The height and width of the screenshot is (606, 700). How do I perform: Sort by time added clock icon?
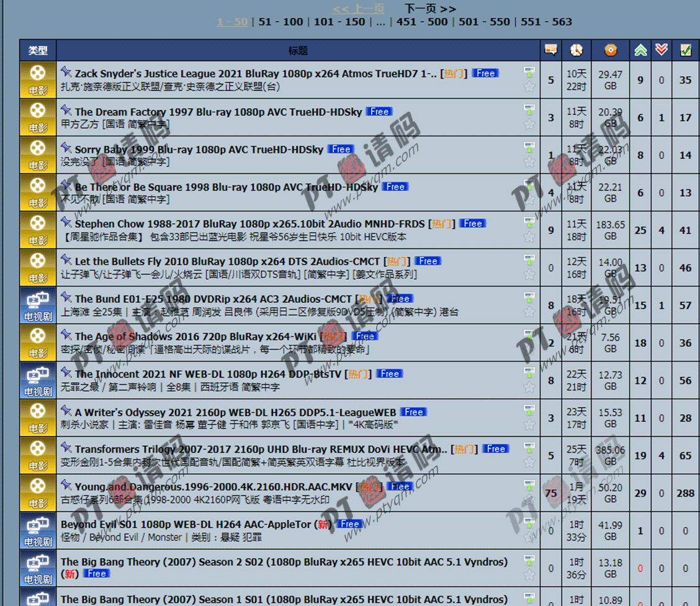click(x=577, y=50)
